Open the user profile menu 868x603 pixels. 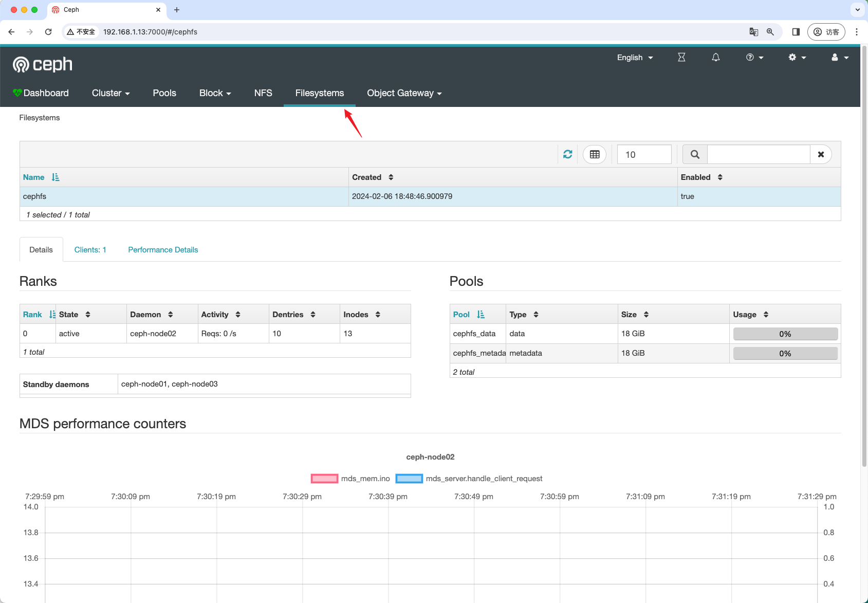840,57
